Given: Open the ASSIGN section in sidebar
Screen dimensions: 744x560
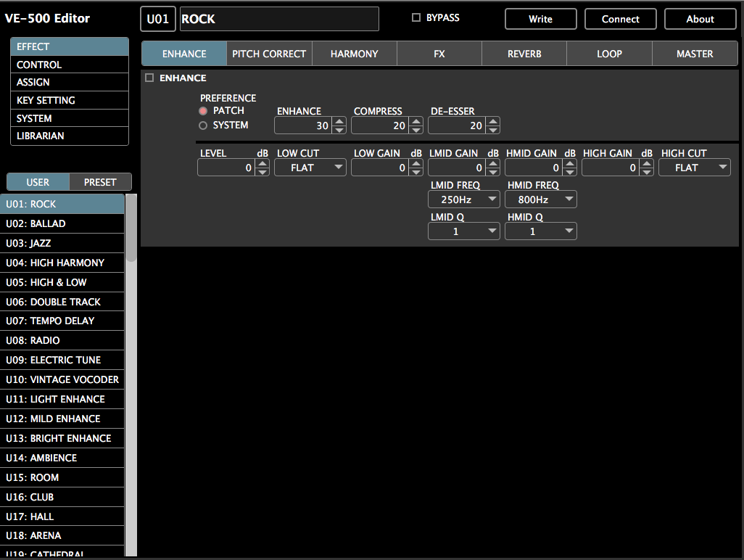Looking at the screenshot, I should point(70,82).
